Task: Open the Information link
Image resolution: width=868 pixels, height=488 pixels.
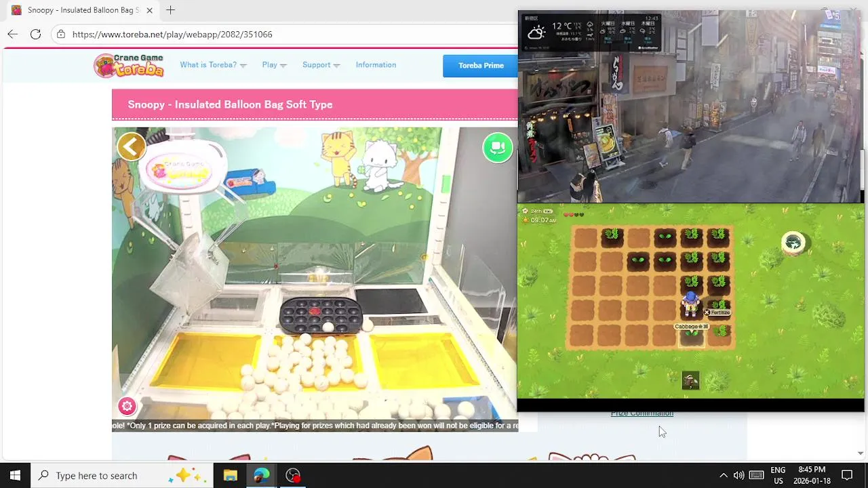Action: click(376, 65)
